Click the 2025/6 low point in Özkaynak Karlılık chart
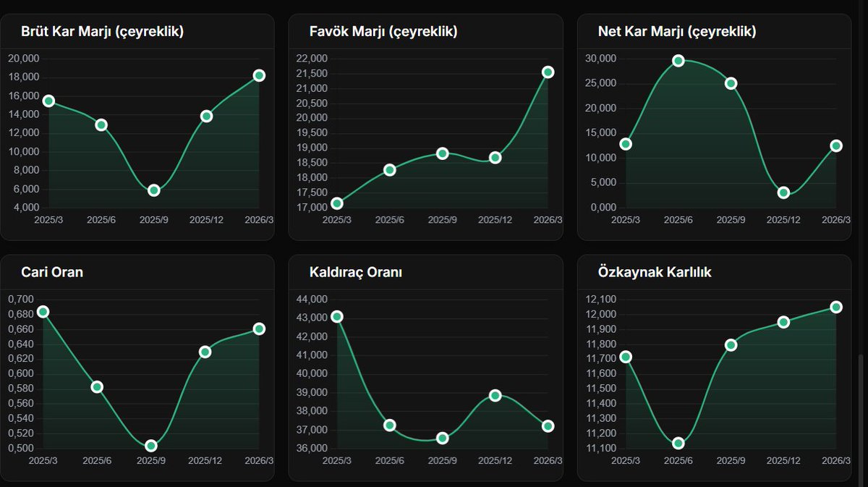Viewport: 868px width, 487px height. point(678,443)
